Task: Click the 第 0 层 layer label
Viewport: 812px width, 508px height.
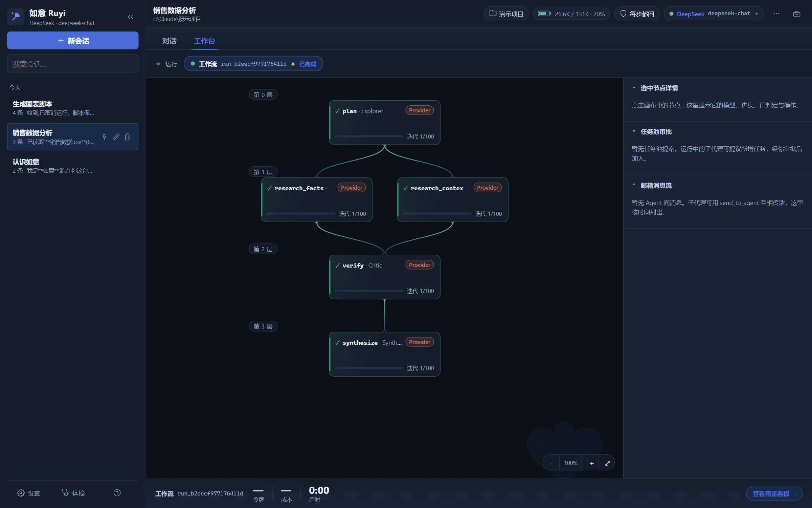Action: [x=263, y=95]
